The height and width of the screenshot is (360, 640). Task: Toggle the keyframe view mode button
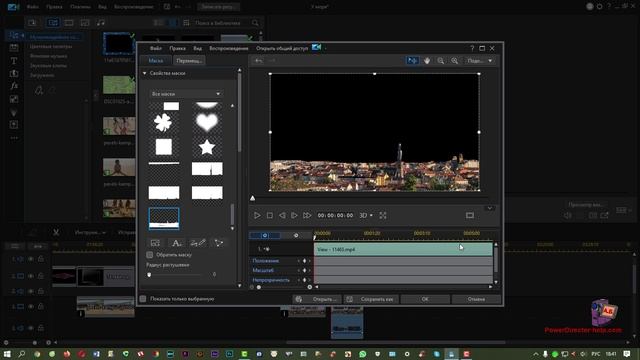(x=264, y=236)
